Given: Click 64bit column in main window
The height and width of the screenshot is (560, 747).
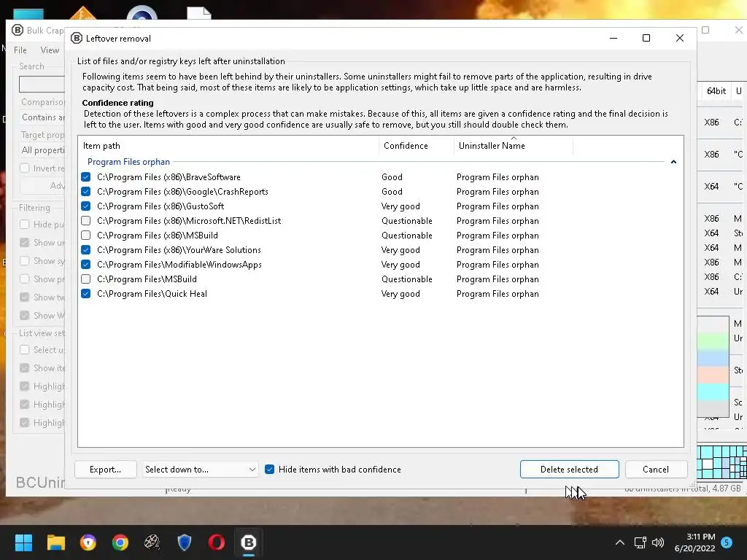Looking at the screenshot, I should pyautogui.click(x=716, y=91).
